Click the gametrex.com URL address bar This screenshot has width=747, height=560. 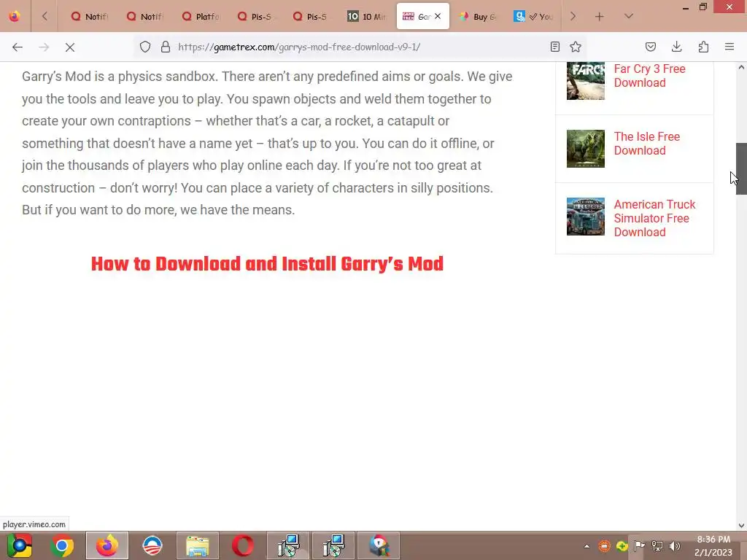click(362, 47)
